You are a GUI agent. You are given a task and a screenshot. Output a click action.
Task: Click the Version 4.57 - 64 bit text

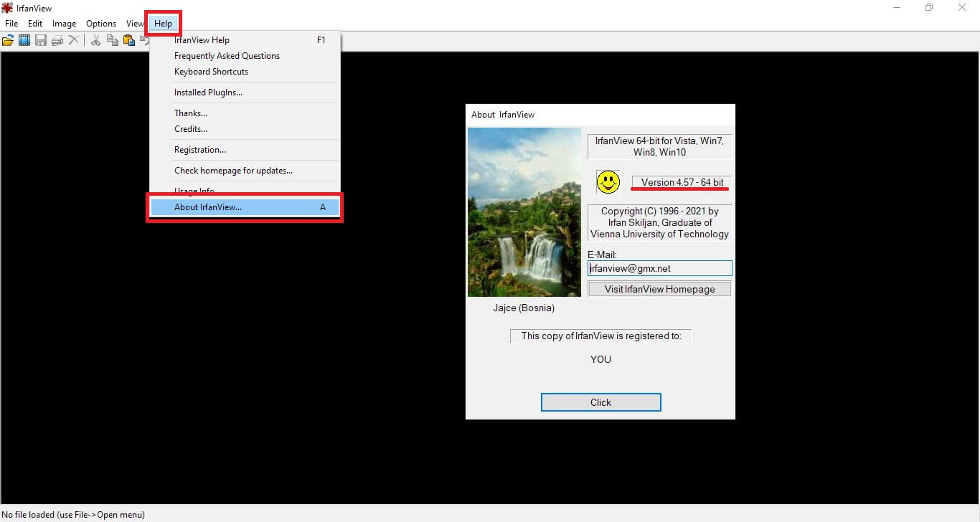(x=682, y=182)
